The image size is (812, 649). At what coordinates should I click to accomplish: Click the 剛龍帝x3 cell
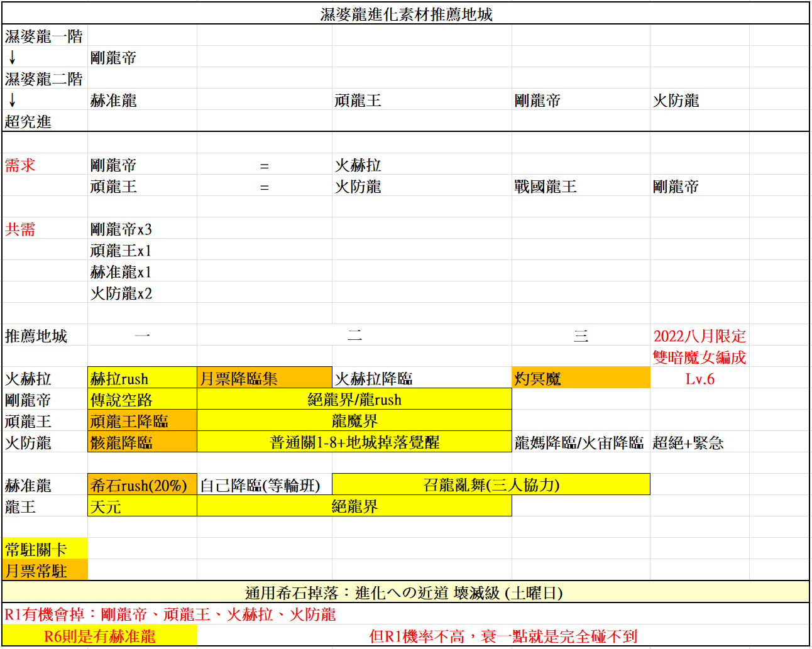[x=142, y=229]
